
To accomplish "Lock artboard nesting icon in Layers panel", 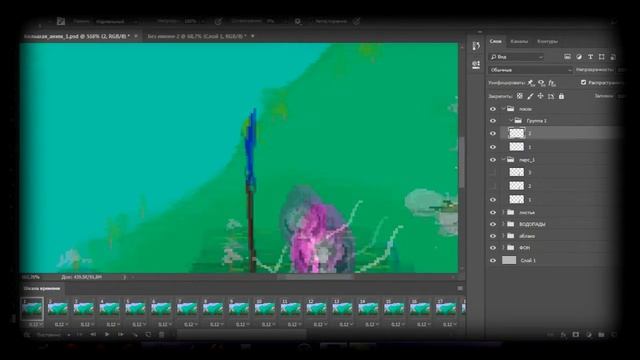I will (551, 96).
